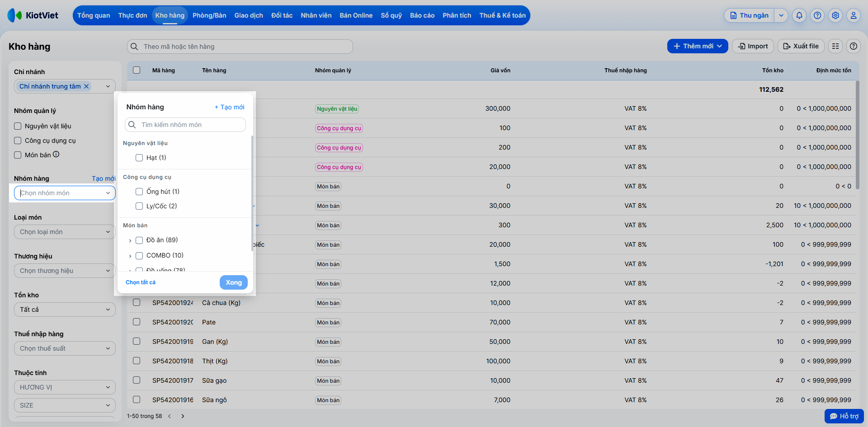
Task: Check the Hạt (1) group checkbox
Action: [139, 158]
